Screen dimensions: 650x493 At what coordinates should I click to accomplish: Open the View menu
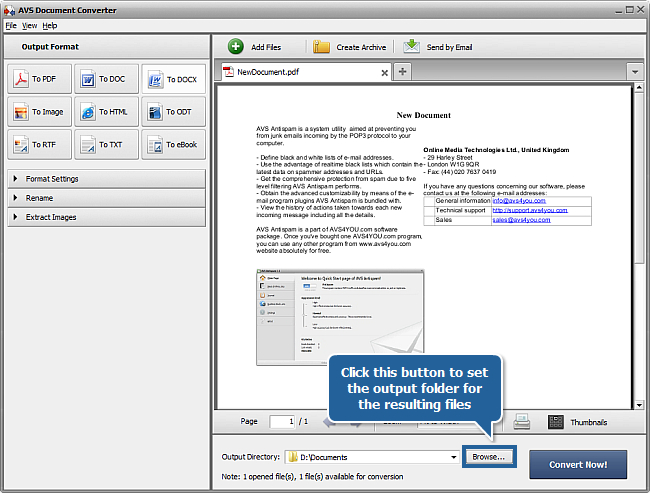click(x=29, y=26)
